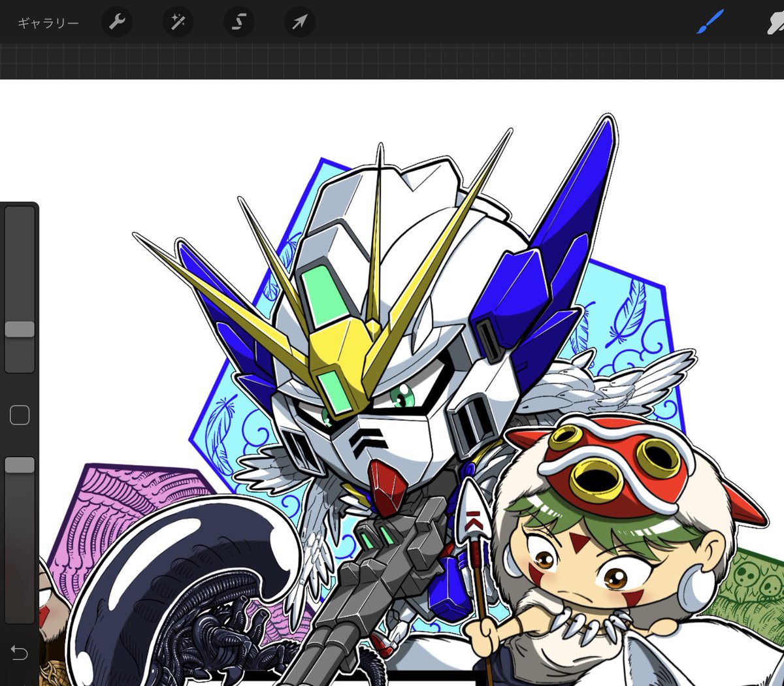Viewport: 784px width, 686px height.
Task: Open the Adjustments magic wand menu
Action: (x=178, y=22)
